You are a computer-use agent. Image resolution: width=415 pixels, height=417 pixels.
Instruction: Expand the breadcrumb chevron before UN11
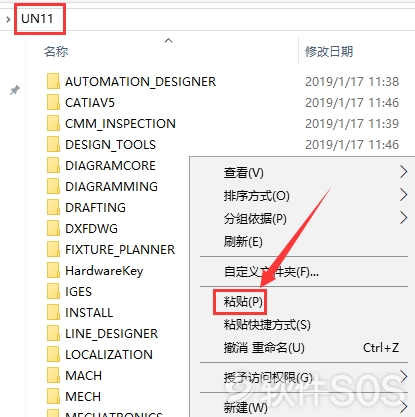[8, 19]
